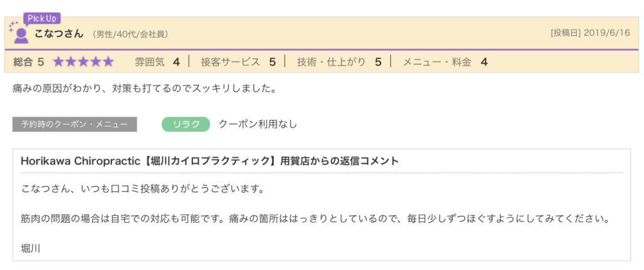Screen dimensions: 644x270
Task: Click the fourth purple rating star
Action: click(x=96, y=62)
